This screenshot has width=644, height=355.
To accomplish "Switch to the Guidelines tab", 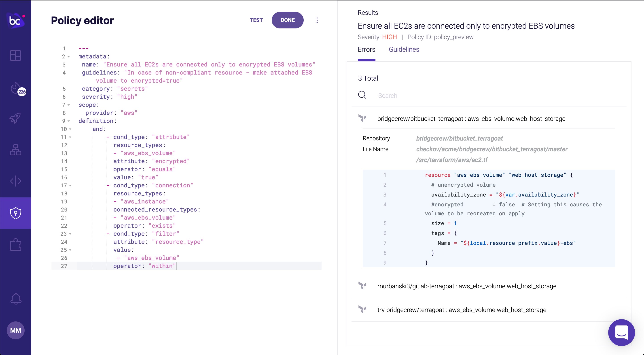I will pyautogui.click(x=404, y=49).
